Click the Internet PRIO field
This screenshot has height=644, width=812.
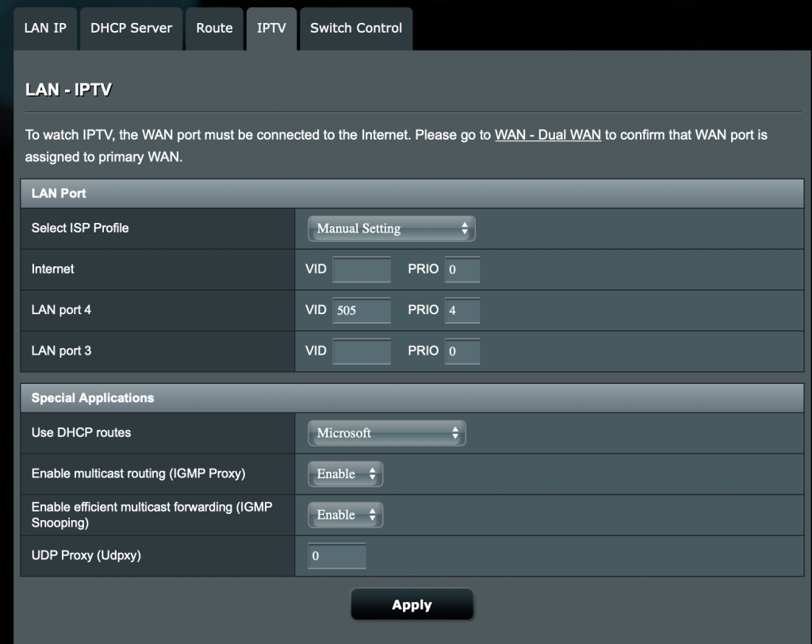[x=462, y=270]
